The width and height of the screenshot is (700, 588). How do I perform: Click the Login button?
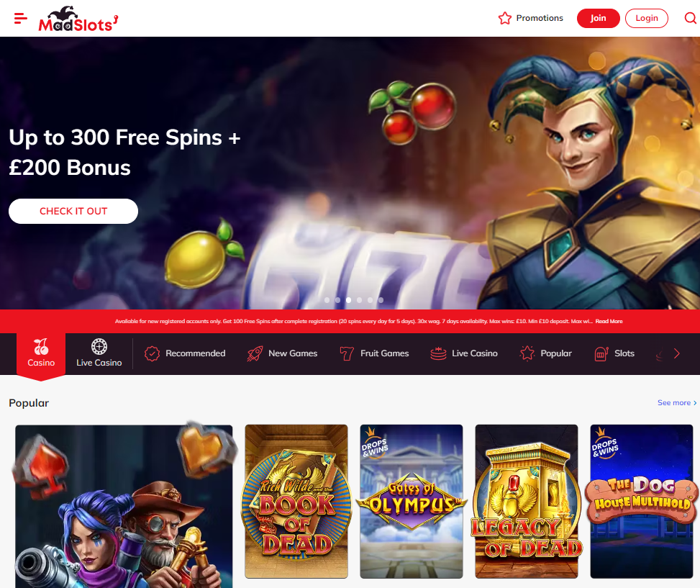[x=647, y=18]
